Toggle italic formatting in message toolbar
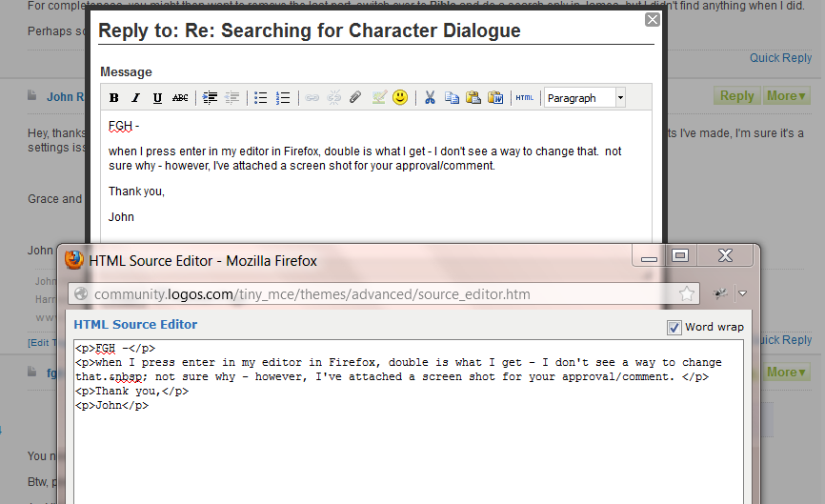The image size is (825, 504). [135, 98]
